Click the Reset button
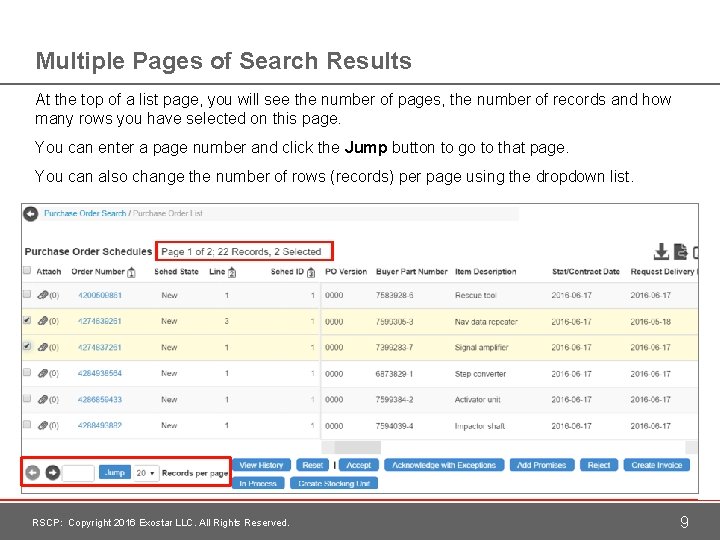 (x=313, y=465)
